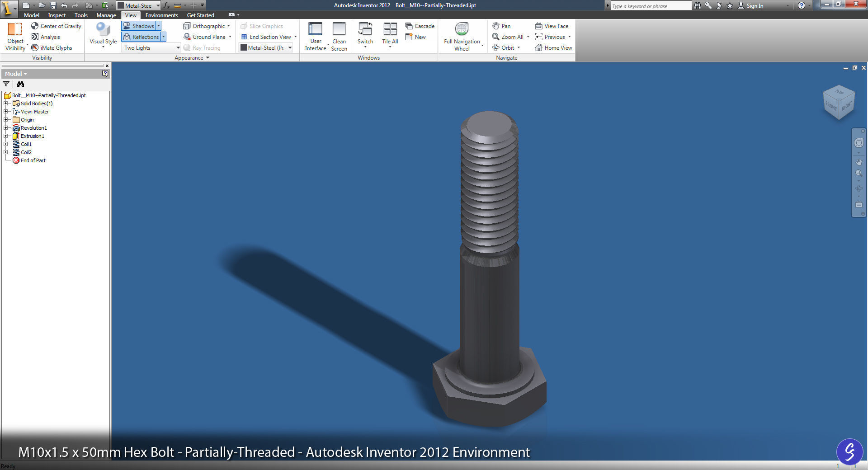Expand the Origin folder node
The height and width of the screenshot is (470, 868).
pyautogui.click(x=6, y=120)
